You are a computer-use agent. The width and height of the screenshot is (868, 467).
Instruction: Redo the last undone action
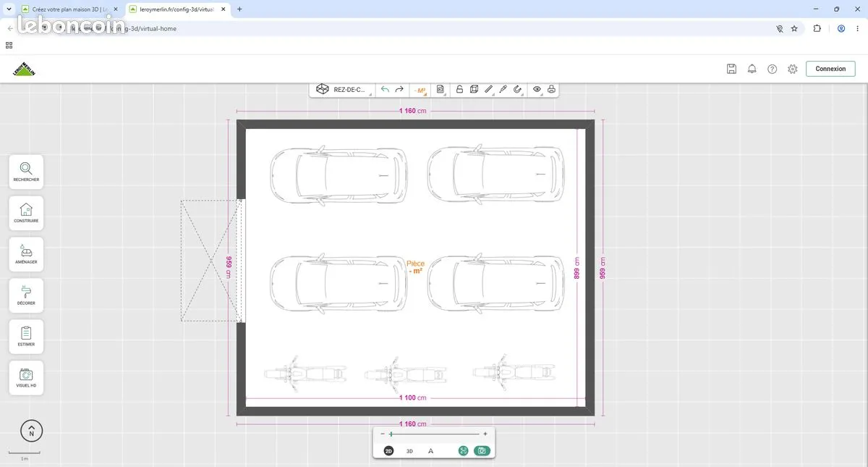[x=399, y=90]
